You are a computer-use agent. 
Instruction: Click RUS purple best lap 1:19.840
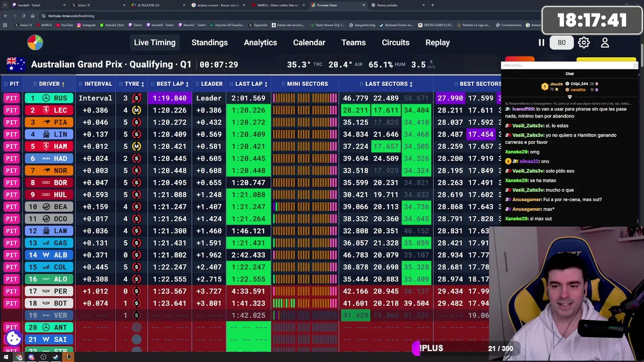pos(170,98)
